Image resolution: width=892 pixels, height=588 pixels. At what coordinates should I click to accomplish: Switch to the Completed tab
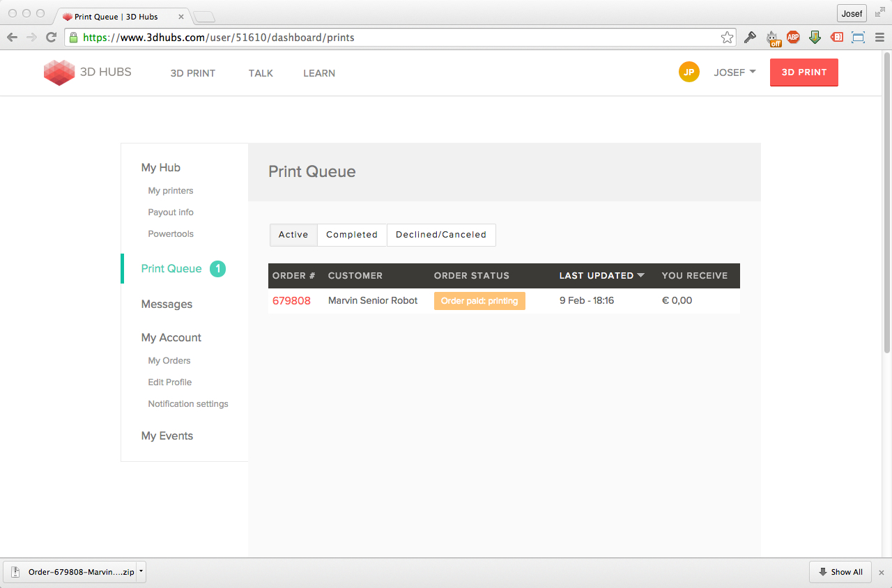[x=352, y=235]
